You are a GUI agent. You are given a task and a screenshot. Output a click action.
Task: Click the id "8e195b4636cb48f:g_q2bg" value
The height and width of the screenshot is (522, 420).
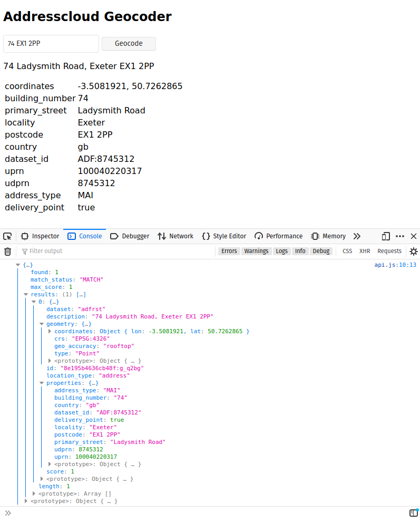point(102,368)
